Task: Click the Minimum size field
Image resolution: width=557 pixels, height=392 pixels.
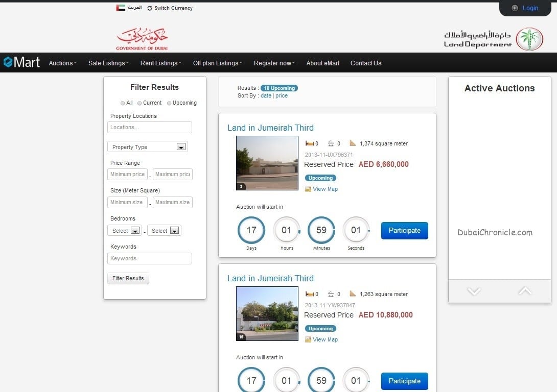Action: pyautogui.click(x=127, y=202)
